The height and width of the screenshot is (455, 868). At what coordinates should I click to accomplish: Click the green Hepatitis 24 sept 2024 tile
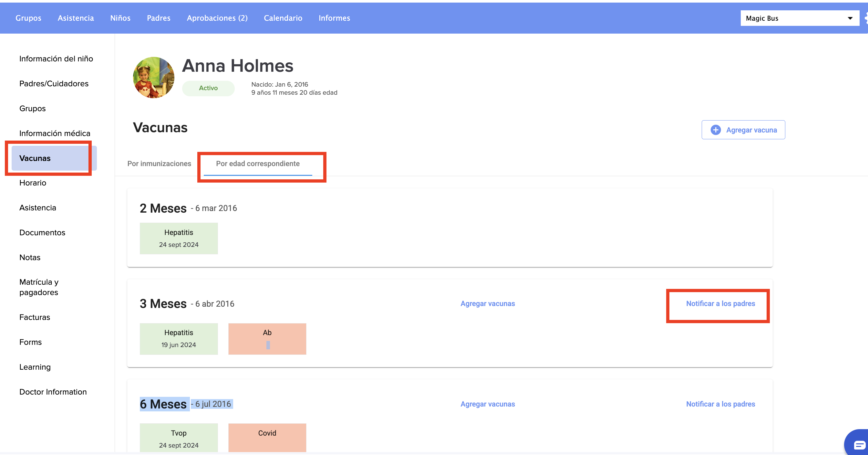tap(179, 238)
